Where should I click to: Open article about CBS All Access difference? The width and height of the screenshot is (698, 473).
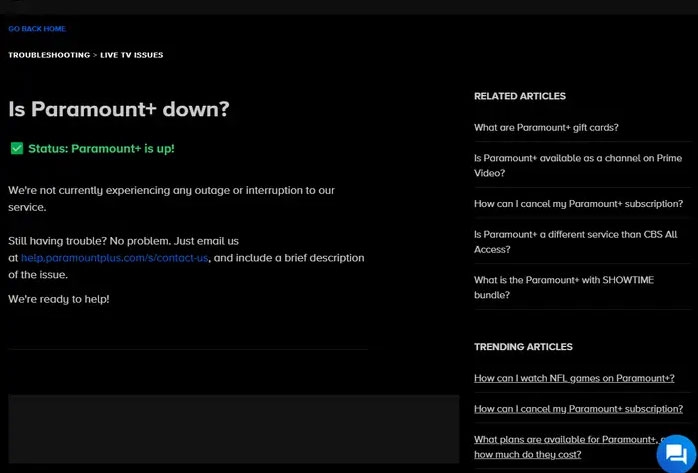[576, 242]
